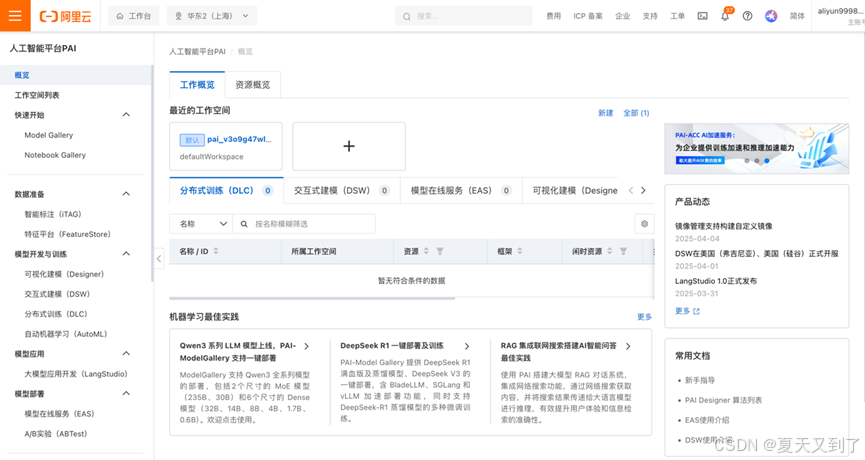Open the 支持 menu
The height and width of the screenshot is (460, 865).
click(x=650, y=16)
